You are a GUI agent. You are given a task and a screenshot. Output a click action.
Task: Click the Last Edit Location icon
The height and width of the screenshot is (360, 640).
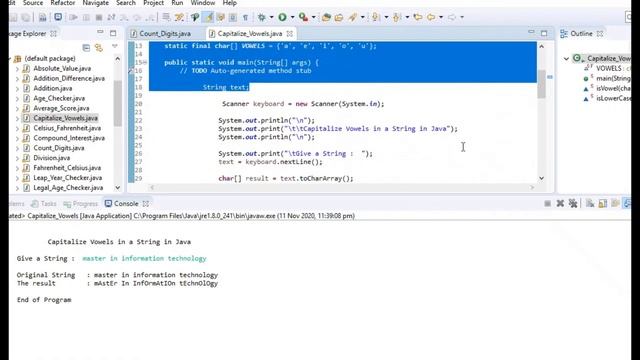(x=418, y=17)
